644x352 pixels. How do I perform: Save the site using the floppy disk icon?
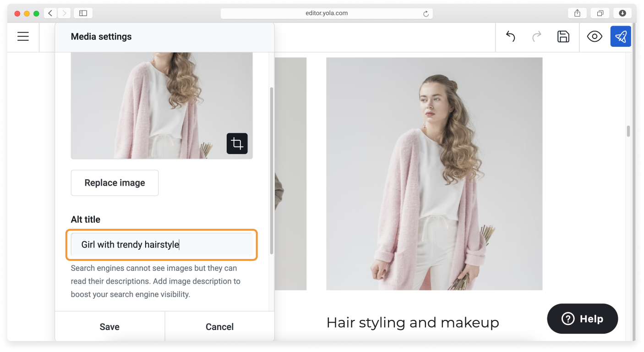[x=563, y=36]
